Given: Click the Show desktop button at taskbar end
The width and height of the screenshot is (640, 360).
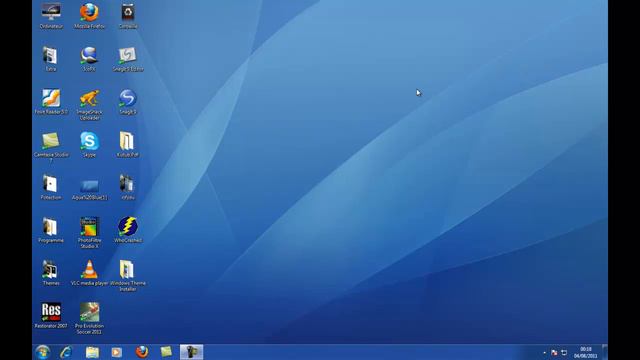Looking at the screenshot, I should pyautogui.click(x=605, y=352).
